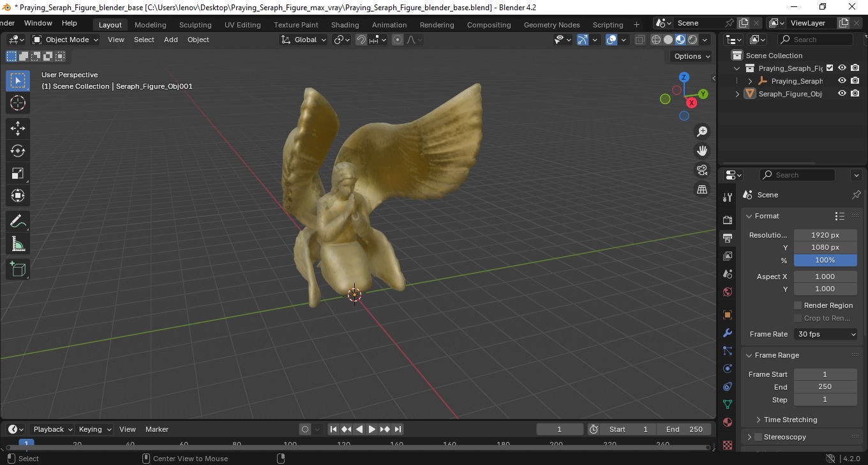The width and height of the screenshot is (868, 465).
Task: Switch to the Modeling workspace tab
Action: coord(150,25)
